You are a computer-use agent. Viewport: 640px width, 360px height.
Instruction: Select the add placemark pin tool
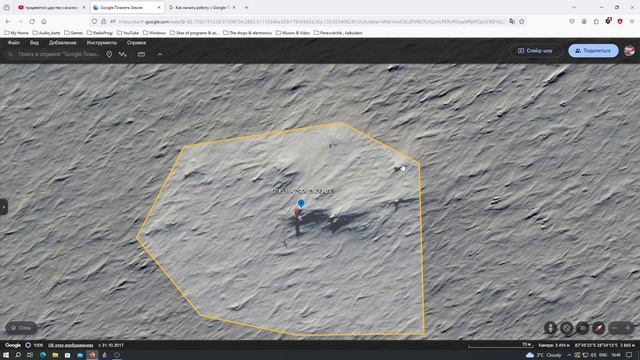coord(109,54)
